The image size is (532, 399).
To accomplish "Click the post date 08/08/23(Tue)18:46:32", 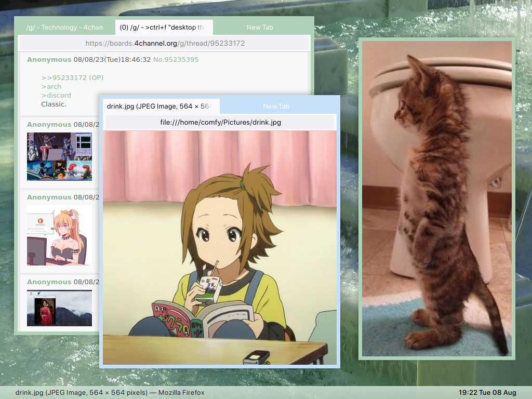I will coord(112,59).
